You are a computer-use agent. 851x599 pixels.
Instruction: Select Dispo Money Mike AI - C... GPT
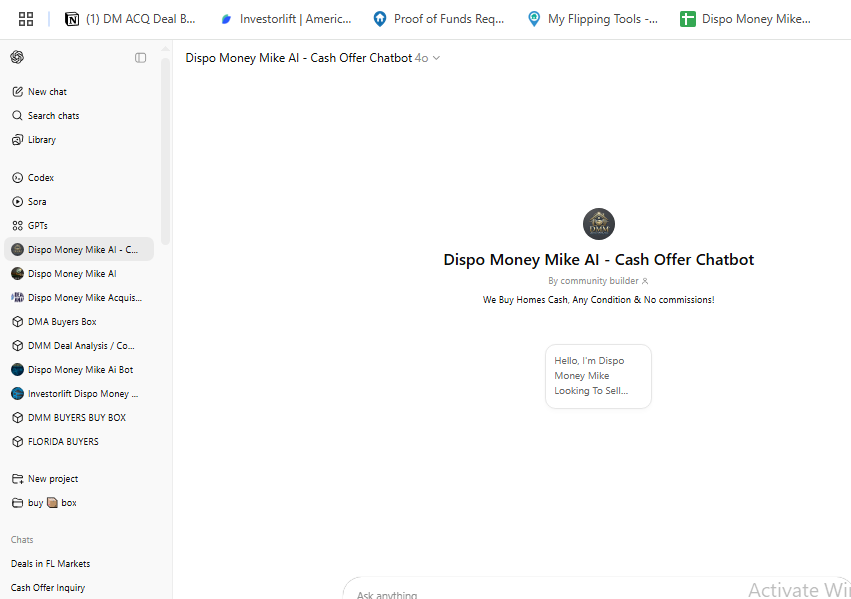pyautogui.click(x=79, y=249)
